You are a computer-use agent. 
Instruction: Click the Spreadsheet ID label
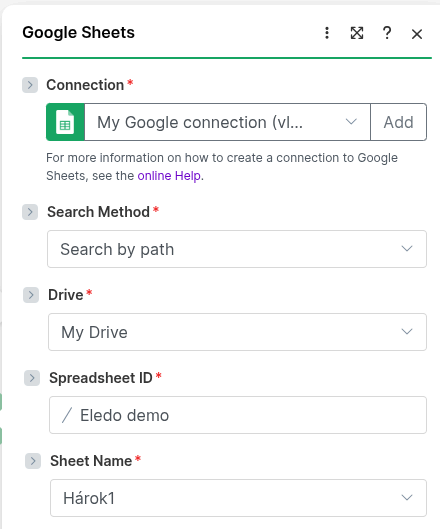tap(101, 378)
